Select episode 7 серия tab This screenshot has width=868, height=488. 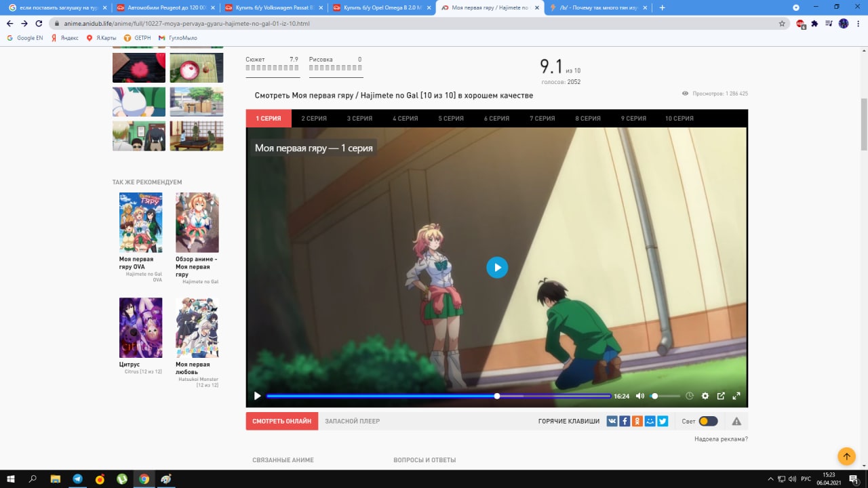pyautogui.click(x=542, y=119)
